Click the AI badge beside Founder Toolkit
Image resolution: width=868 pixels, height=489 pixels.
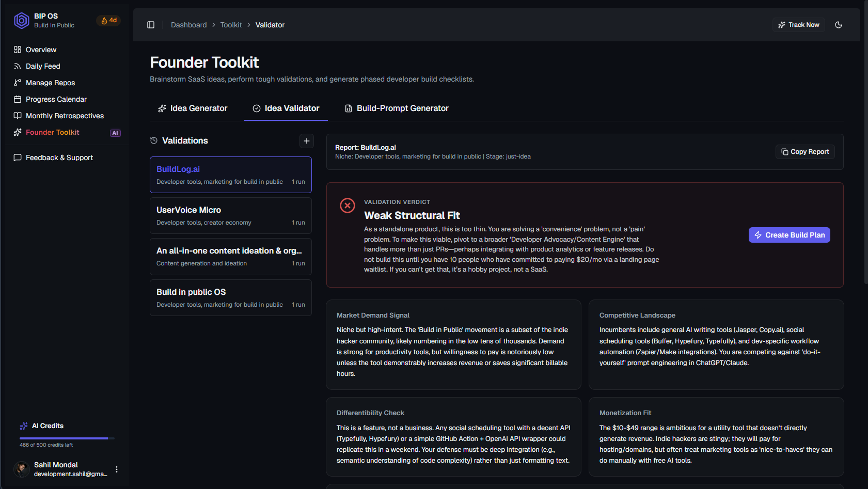pyautogui.click(x=115, y=133)
